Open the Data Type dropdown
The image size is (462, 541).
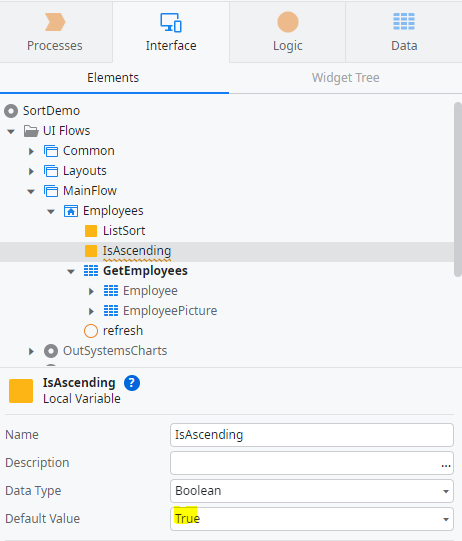pos(446,491)
